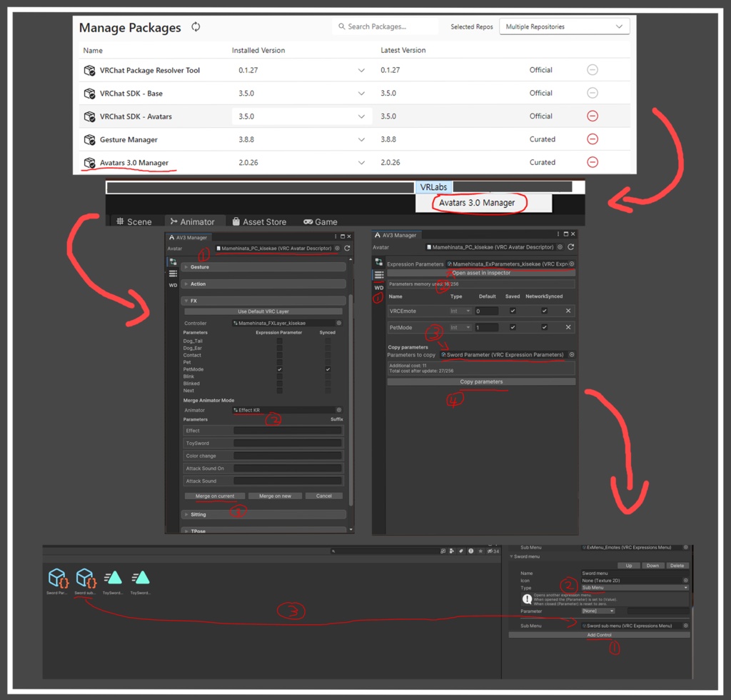The image size is (731, 700).
Task: Delete the PetMode parameter with the X
Action: pyautogui.click(x=568, y=327)
